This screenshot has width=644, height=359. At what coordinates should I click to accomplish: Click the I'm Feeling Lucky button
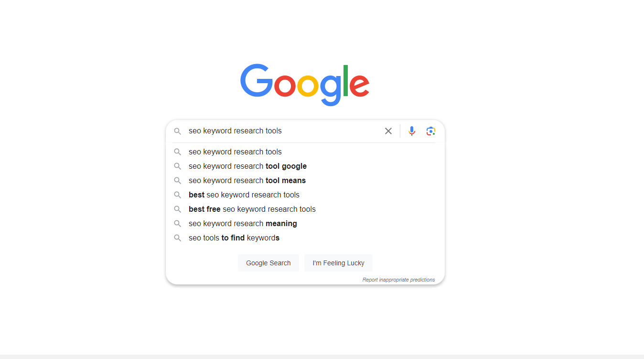click(x=338, y=262)
